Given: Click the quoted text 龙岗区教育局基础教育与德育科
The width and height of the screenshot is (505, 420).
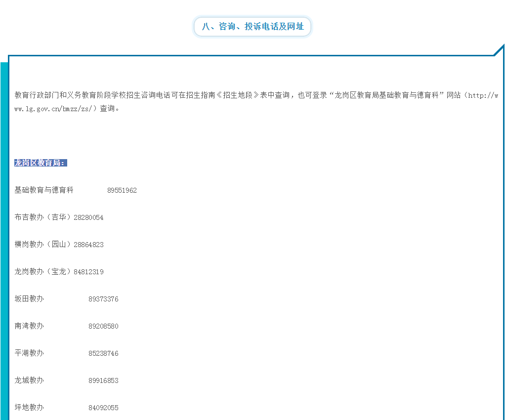Looking at the screenshot, I should pyautogui.click(x=386, y=95).
